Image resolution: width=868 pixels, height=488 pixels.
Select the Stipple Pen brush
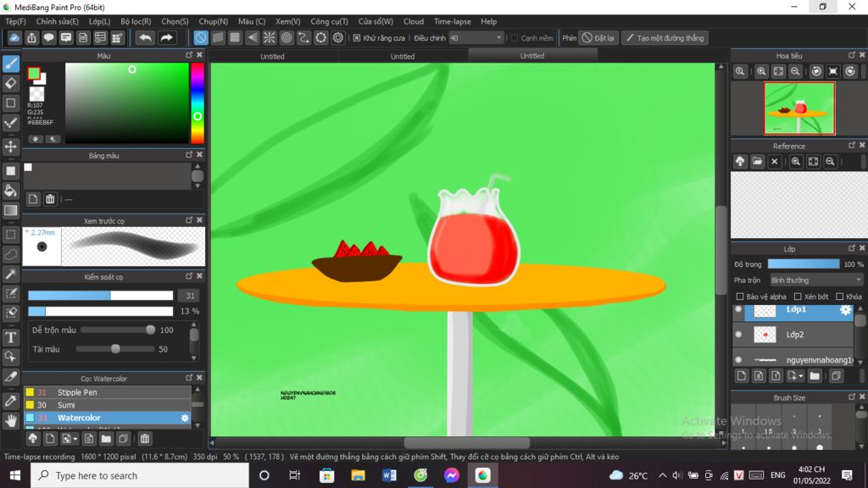click(108, 392)
